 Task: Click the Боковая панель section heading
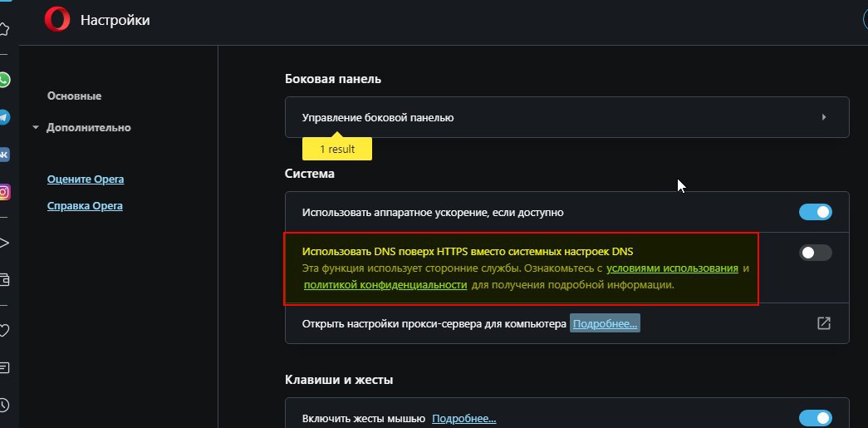point(333,79)
